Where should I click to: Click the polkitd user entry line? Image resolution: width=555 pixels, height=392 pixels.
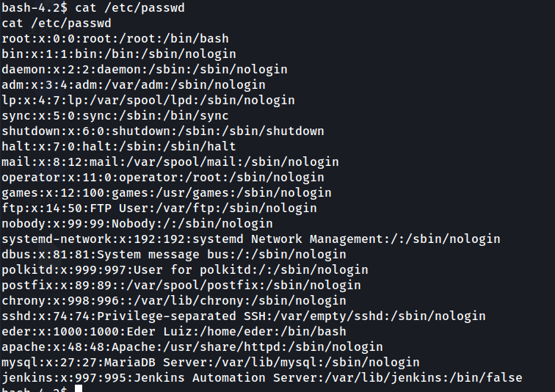click(x=184, y=269)
